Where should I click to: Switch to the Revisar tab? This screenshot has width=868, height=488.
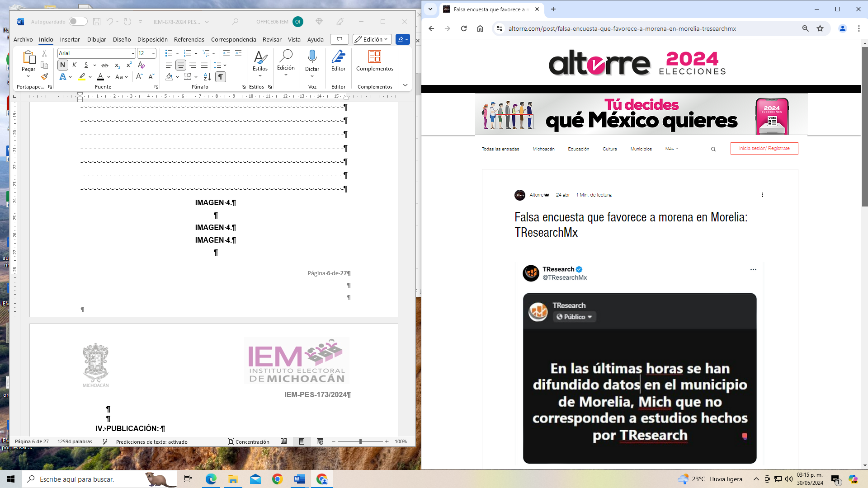pos(272,39)
